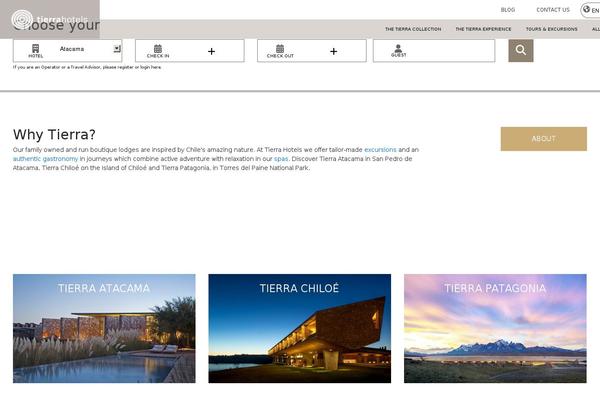Open the Atacama hotel dropdown arrow

pyautogui.click(x=117, y=49)
